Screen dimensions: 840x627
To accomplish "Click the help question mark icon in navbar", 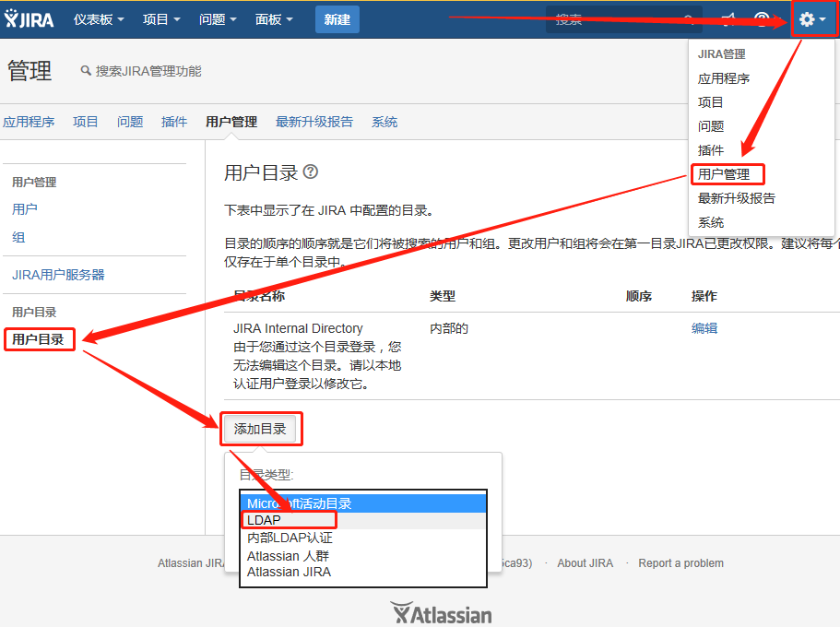I will 762,18.
